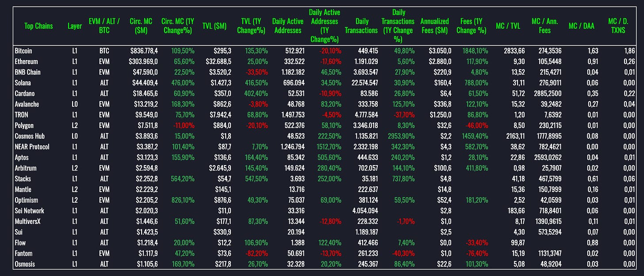Select the 'Flow' chain name
The height and width of the screenshot is (276, 644).
20,242
